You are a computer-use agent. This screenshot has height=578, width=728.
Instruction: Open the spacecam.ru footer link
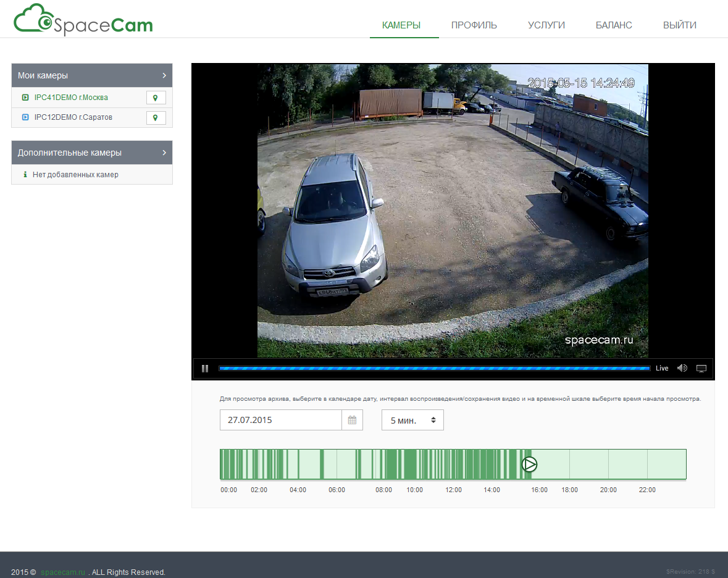point(63,572)
